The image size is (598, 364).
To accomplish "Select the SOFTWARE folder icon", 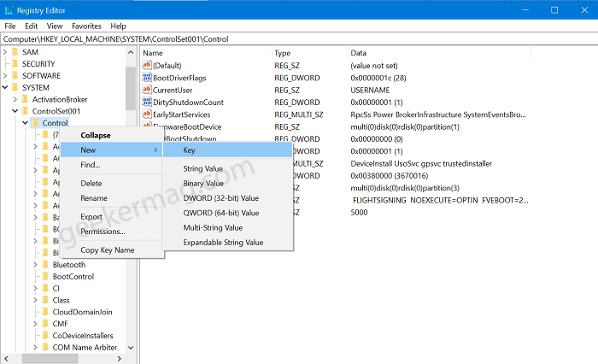I will 15,75.
